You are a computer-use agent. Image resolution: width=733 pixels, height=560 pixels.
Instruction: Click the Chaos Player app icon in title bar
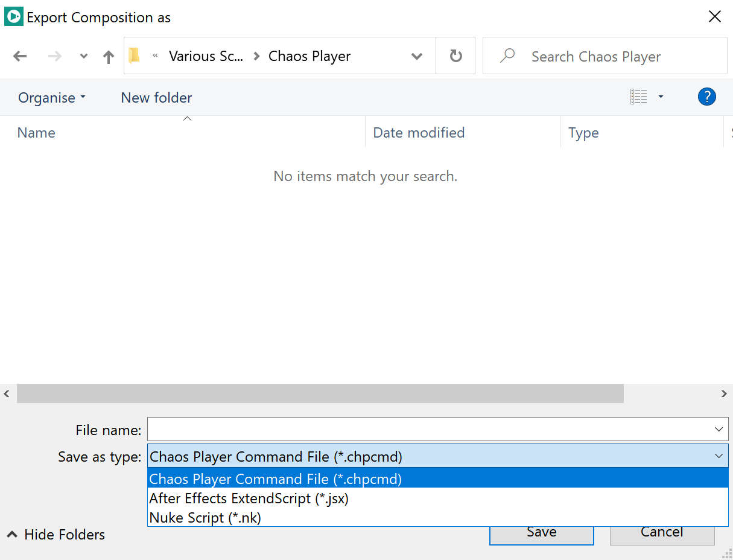[x=13, y=16]
